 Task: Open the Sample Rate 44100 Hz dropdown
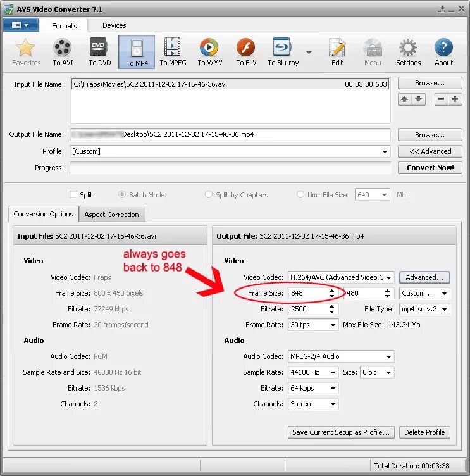coord(333,372)
